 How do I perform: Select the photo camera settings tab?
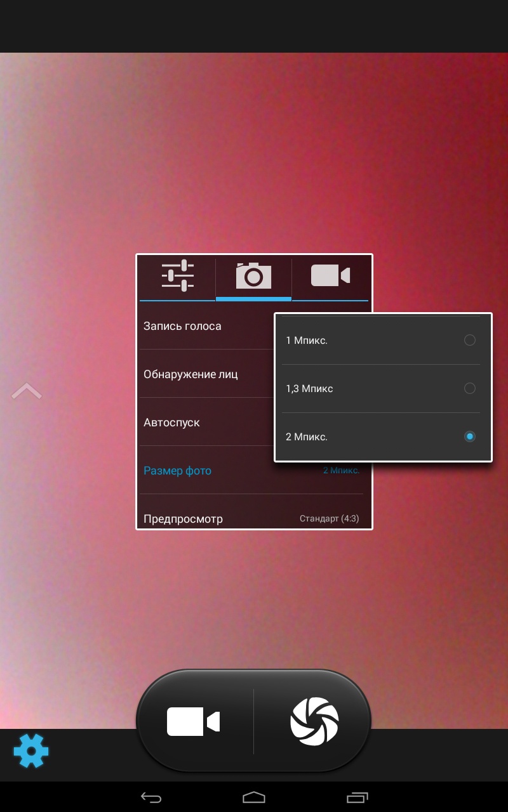click(253, 276)
